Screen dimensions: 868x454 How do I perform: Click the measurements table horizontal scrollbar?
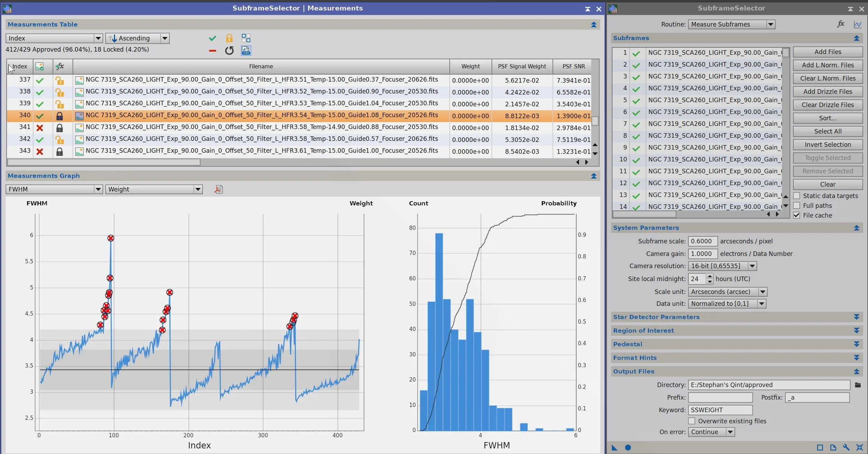tap(104, 162)
